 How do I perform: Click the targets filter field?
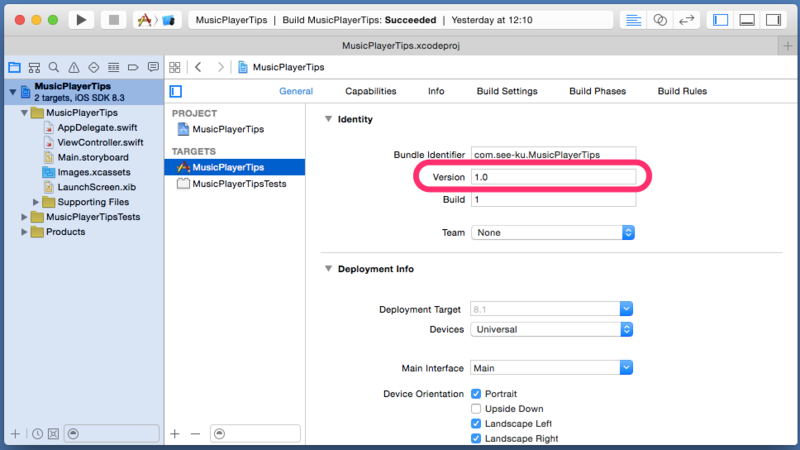255,434
